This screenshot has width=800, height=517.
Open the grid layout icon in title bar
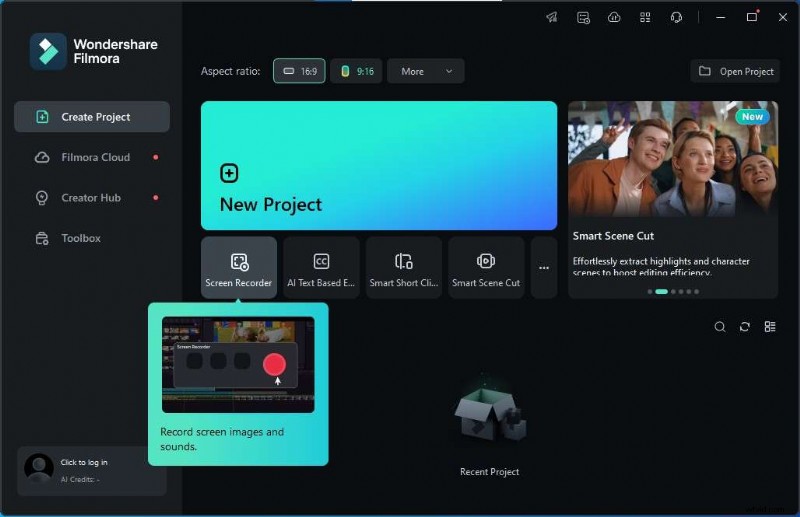(645, 17)
